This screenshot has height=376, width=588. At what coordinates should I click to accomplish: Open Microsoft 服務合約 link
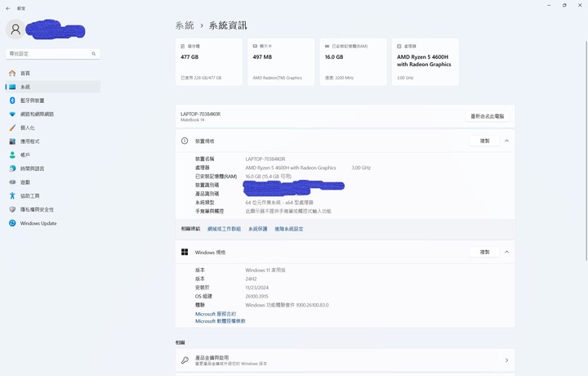point(216,314)
